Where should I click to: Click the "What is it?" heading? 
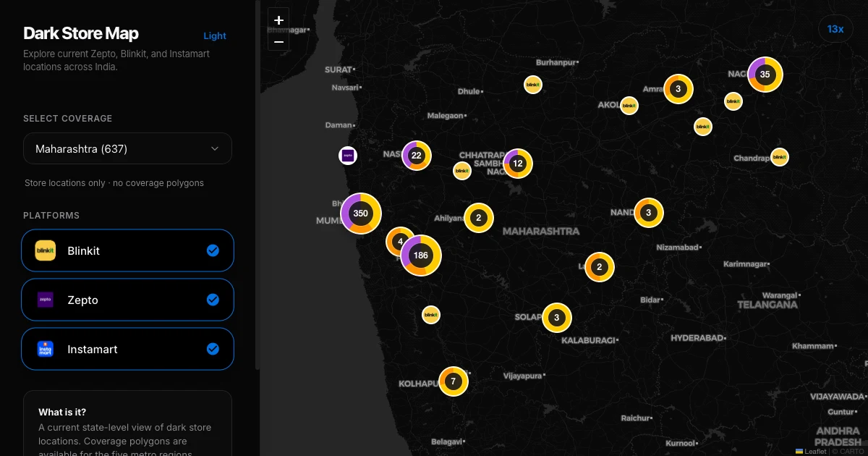point(62,412)
